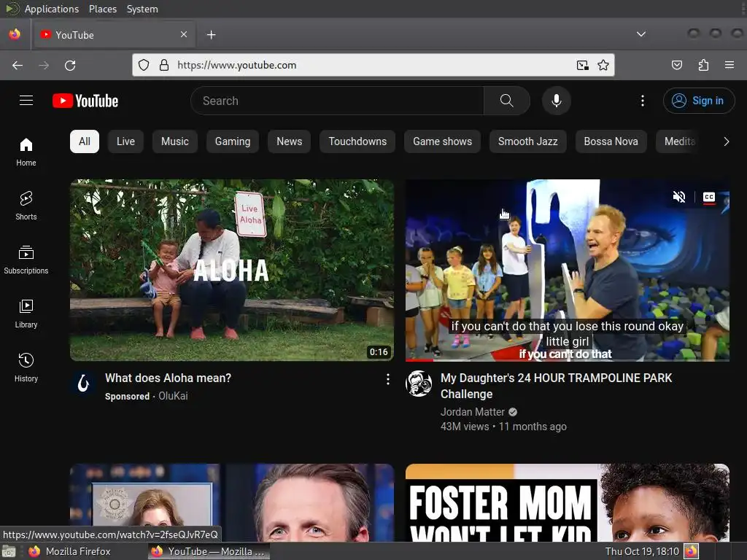Switch to Mozilla Firefox taskbar window

tap(71, 551)
